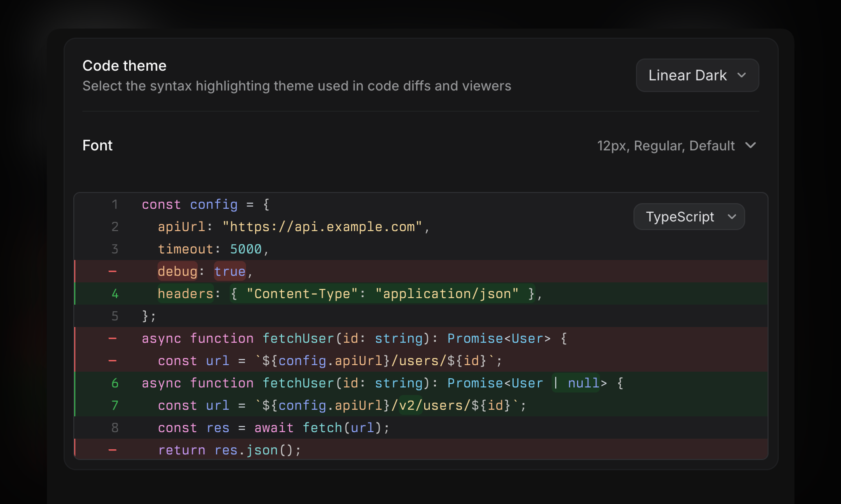Click the "Code theme" heading
The height and width of the screenshot is (504, 841).
124,66
